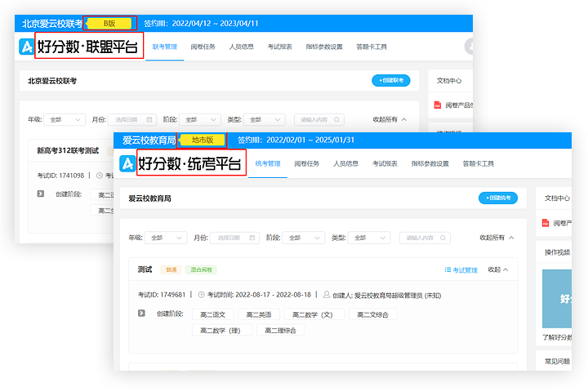Click the 好分数 logo icon in 联盟平台 header
This screenshot has width=588, height=392.
[26, 47]
